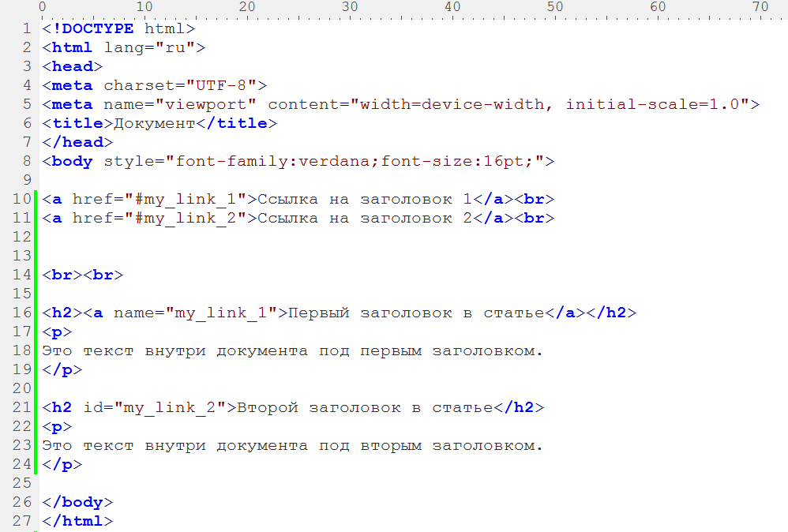Screen dimensions: 788x532
Task: Place the cursor in the charset "UTF-8" value
Action: 221,85
